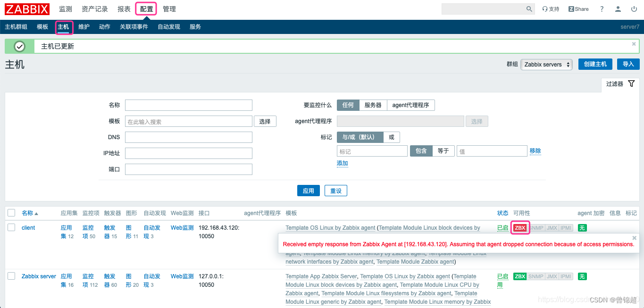Close the agent error popup
644x308 pixels.
tap(635, 238)
